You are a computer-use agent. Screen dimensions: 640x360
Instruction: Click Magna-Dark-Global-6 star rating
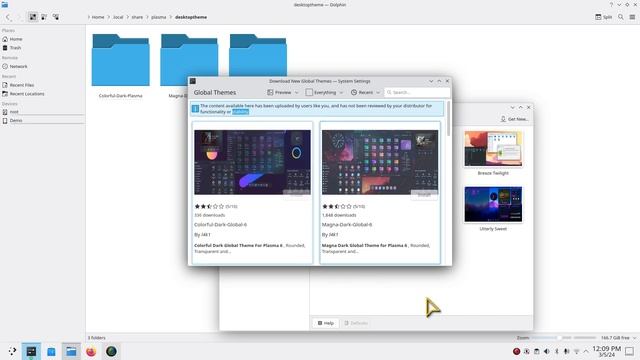click(337, 207)
